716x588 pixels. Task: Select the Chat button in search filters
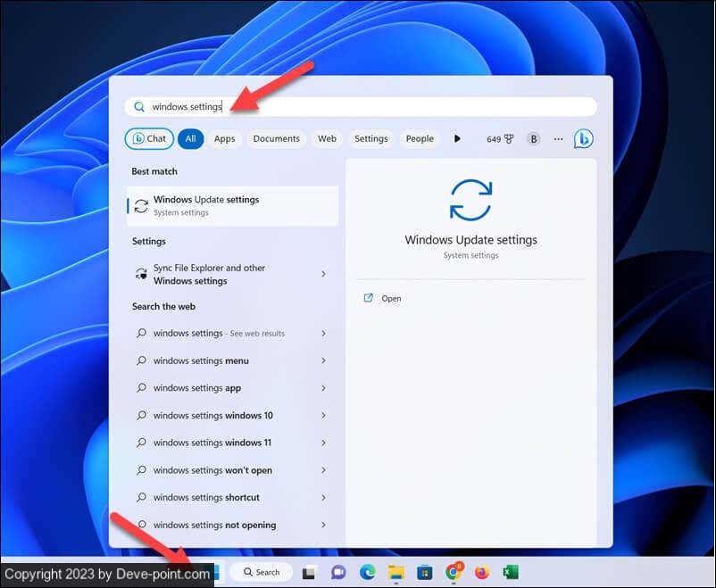(x=149, y=138)
